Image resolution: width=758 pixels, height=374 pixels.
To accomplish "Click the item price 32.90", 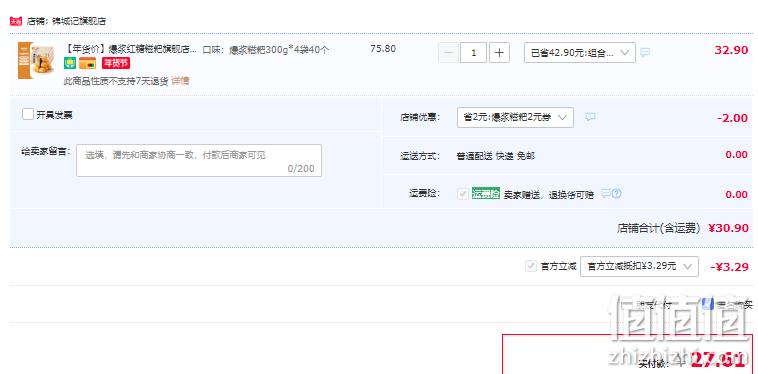I will pyautogui.click(x=731, y=50).
